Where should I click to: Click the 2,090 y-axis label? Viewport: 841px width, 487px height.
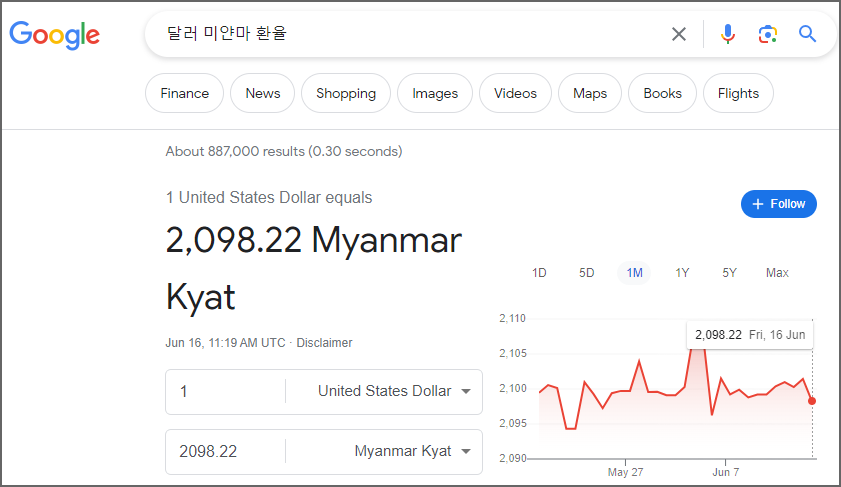click(512, 459)
